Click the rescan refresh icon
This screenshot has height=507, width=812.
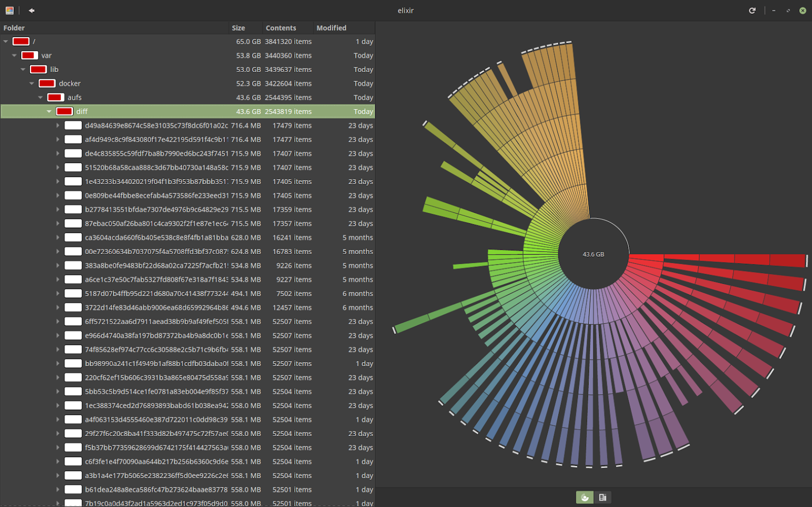[x=752, y=10]
